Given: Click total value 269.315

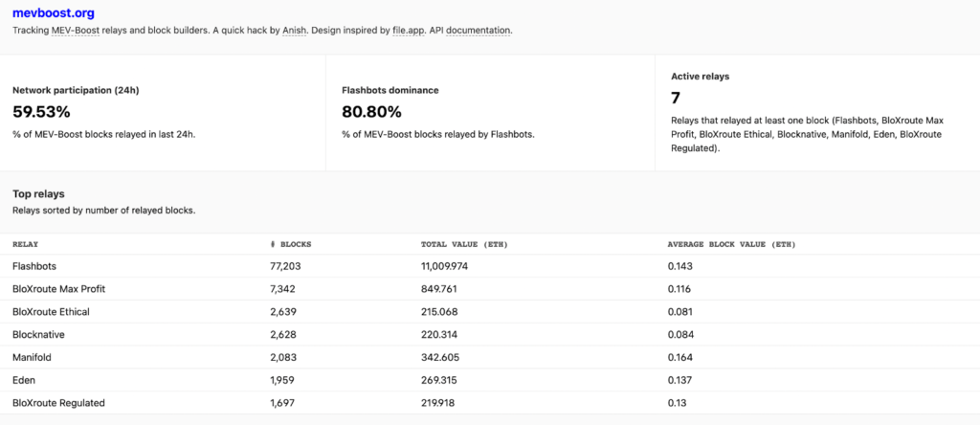Looking at the screenshot, I should pos(438,380).
